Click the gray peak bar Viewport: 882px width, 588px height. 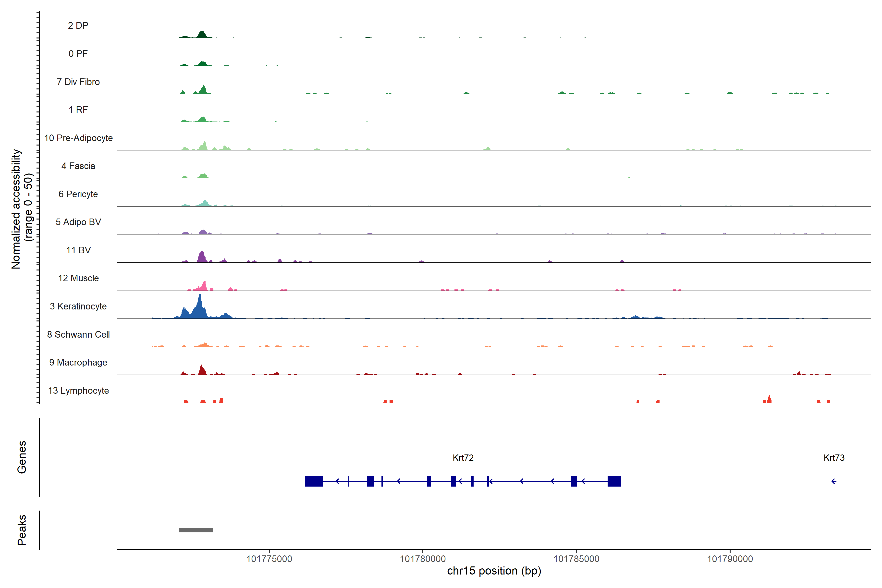click(196, 530)
